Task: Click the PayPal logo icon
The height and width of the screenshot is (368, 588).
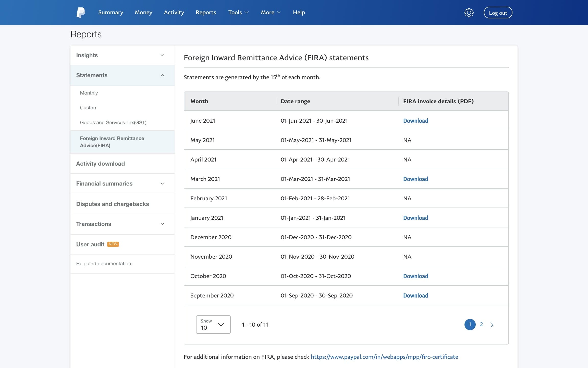Action: (81, 12)
